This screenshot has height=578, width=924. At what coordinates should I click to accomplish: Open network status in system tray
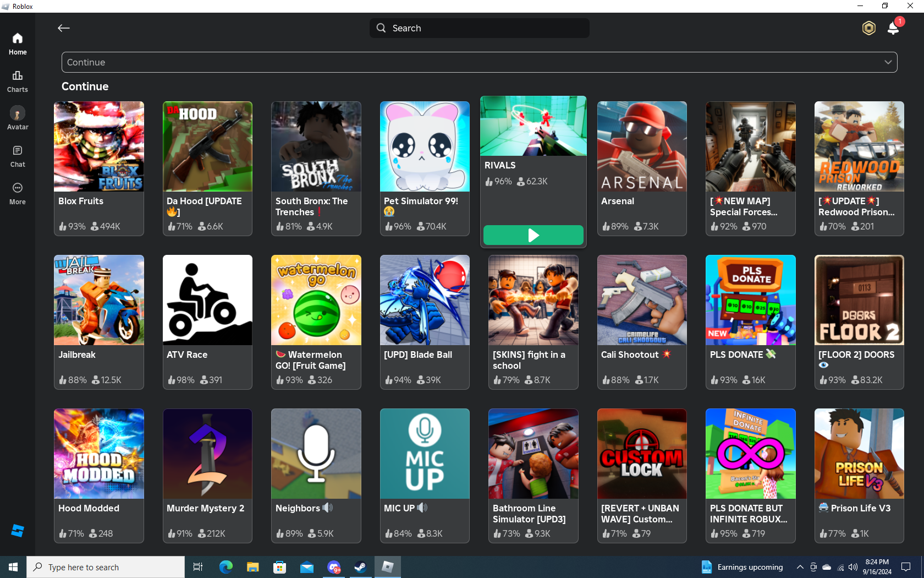[840, 567]
